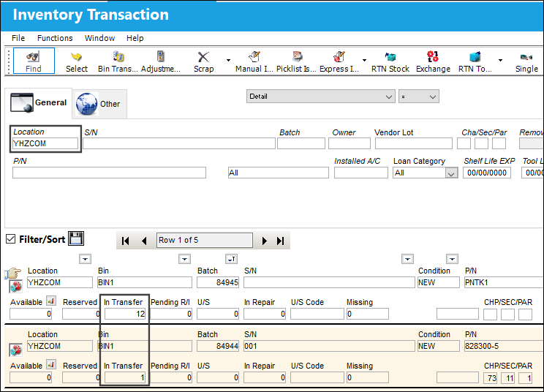This screenshot has height=392, width=544.
Task: Open the Batch column sort filter dropdown
Action: [231, 259]
